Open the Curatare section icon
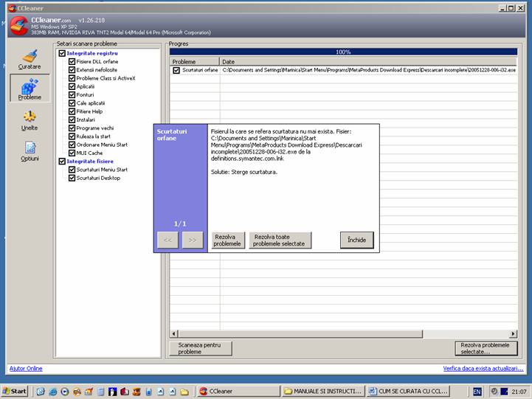The width and height of the screenshot is (532, 399). [30, 59]
